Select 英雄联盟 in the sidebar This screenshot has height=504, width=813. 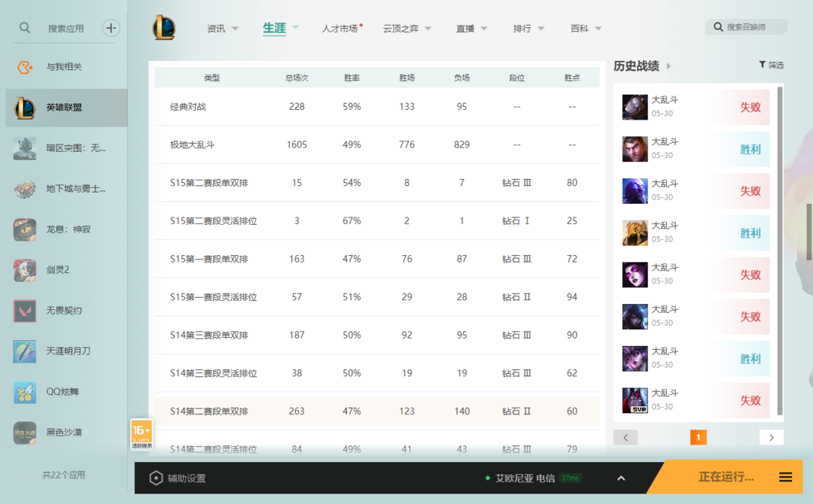pyautogui.click(x=66, y=108)
